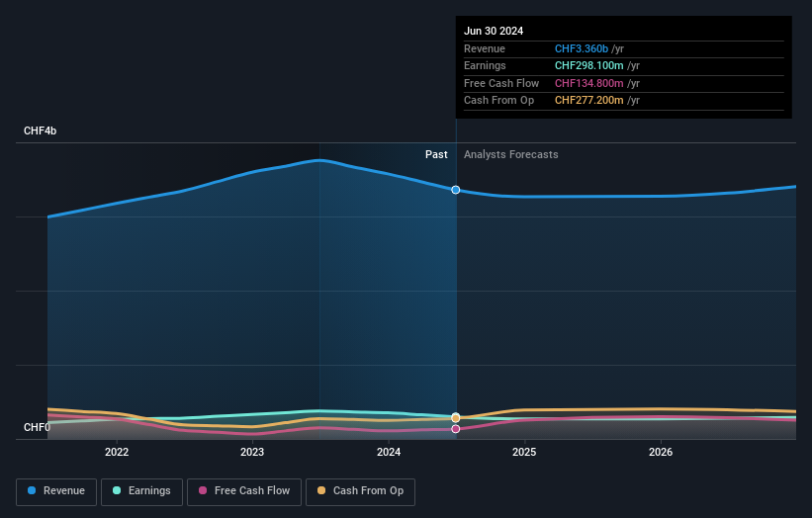Toggle the Earnings legend series
Viewport: 812px width, 518px height.
(141, 491)
